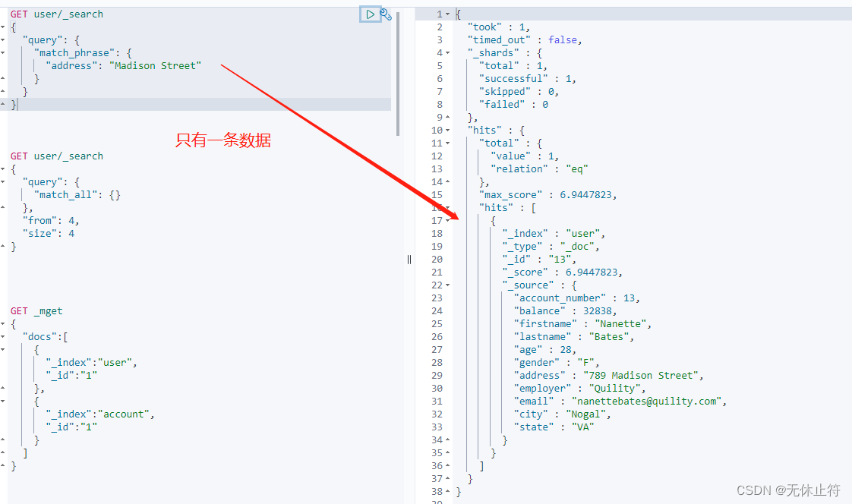Click the "balance" : 32838 line
The image size is (852, 504).
(x=566, y=311)
